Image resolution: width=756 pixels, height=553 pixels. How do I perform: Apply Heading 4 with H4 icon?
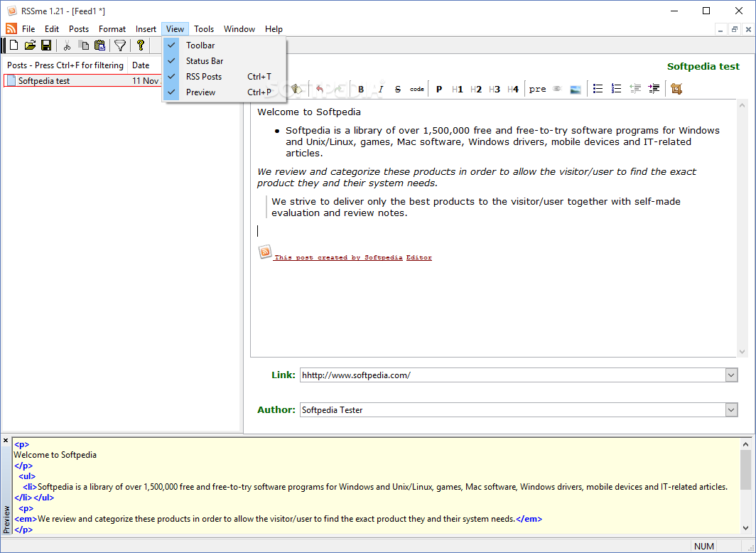513,89
